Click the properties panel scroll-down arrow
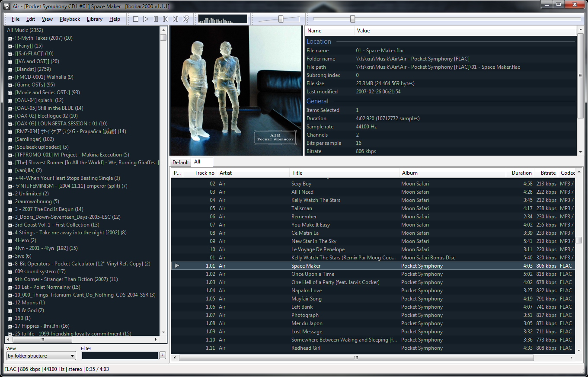The width and height of the screenshot is (588, 377). coord(580,152)
